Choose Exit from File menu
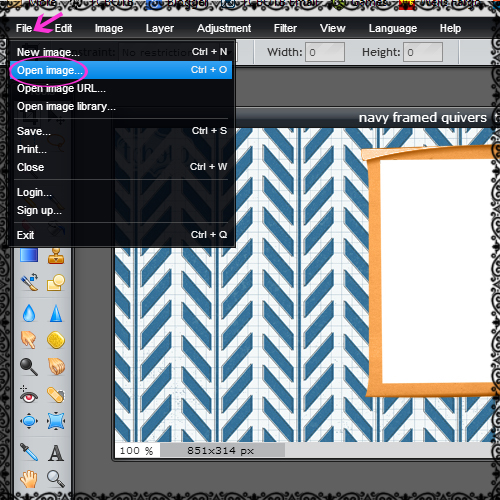500x500 pixels. point(121,235)
